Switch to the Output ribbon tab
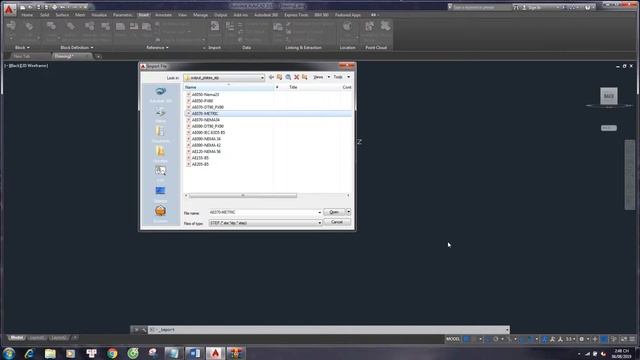Viewport: 640px width, 360px height. pyautogui.click(x=220, y=15)
